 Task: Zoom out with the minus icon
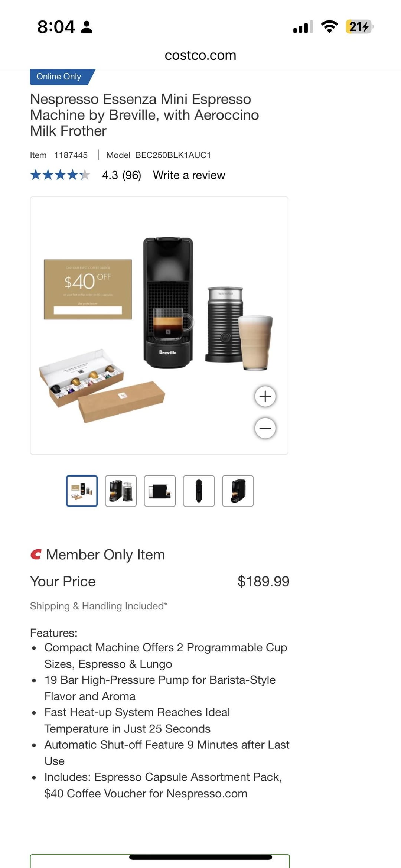tap(265, 428)
